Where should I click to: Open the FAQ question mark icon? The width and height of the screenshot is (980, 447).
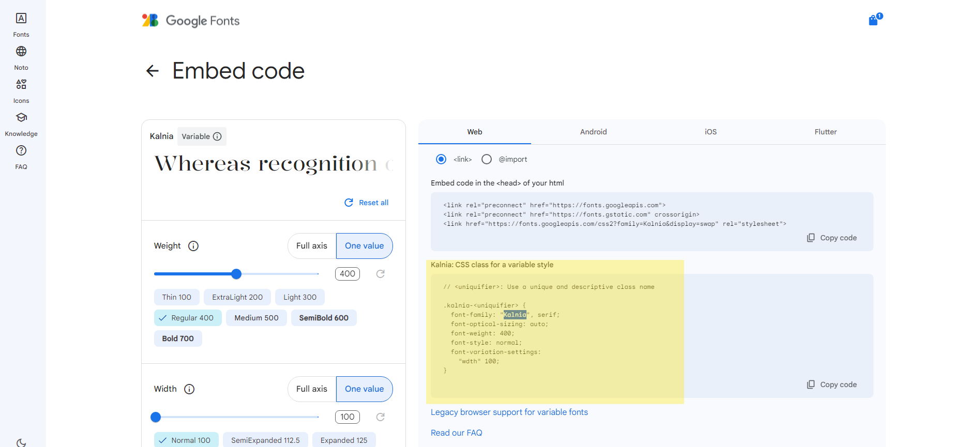pos(21,150)
